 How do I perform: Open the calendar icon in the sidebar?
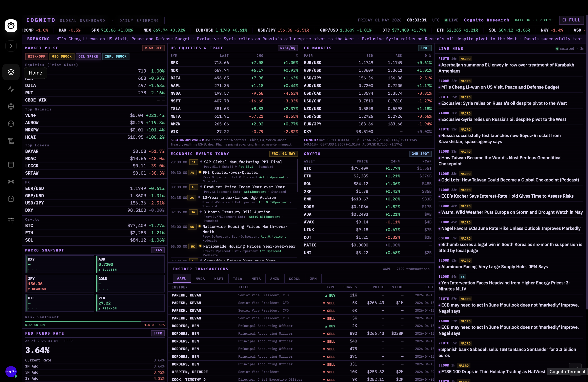11,164
